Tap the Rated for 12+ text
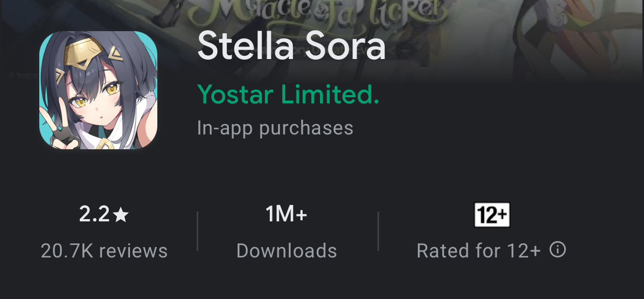This screenshot has width=644, height=299. coord(478,251)
